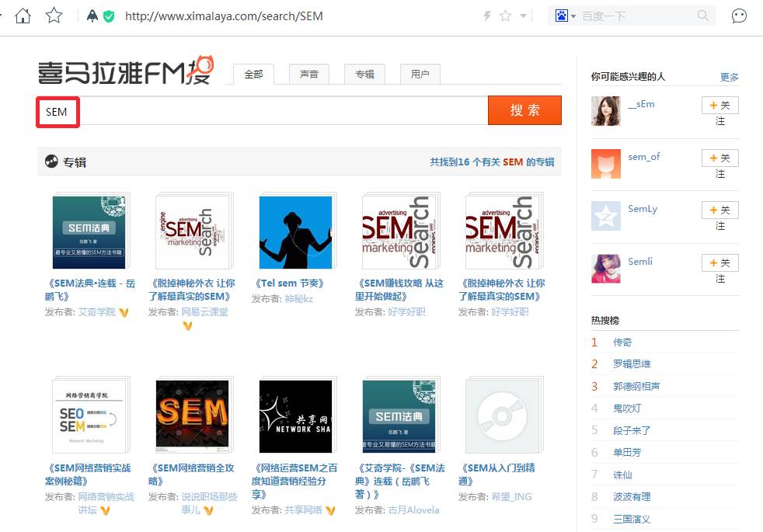Open 共找到16个有关SEM的专辑 link

coord(492,162)
